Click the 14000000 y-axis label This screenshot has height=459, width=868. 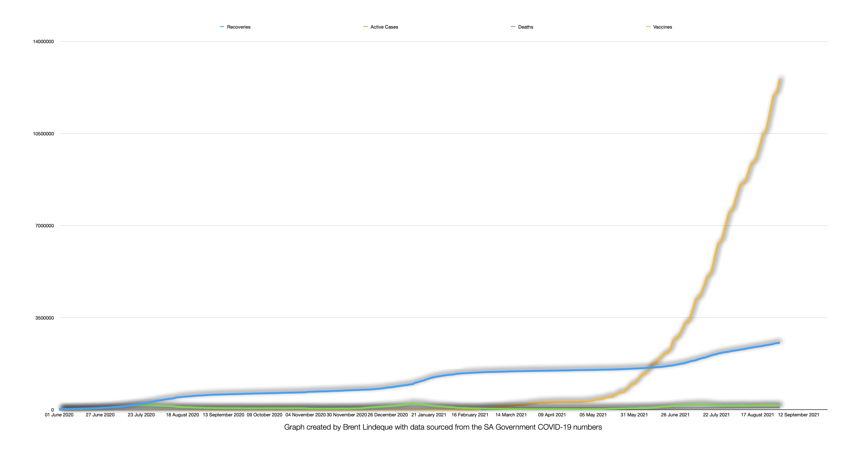[43, 42]
